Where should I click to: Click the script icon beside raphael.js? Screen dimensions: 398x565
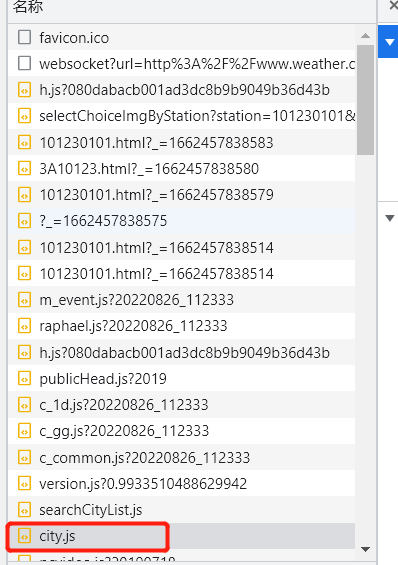24,326
